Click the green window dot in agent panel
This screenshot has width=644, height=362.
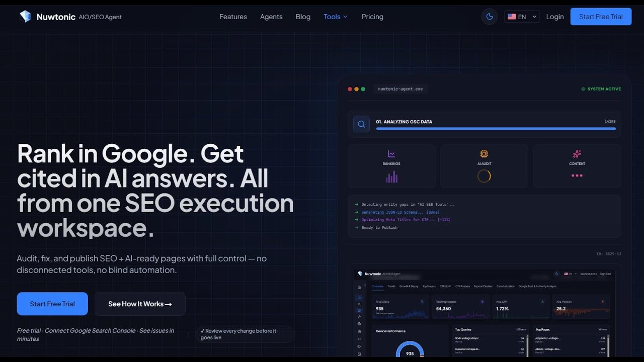[x=363, y=89]
